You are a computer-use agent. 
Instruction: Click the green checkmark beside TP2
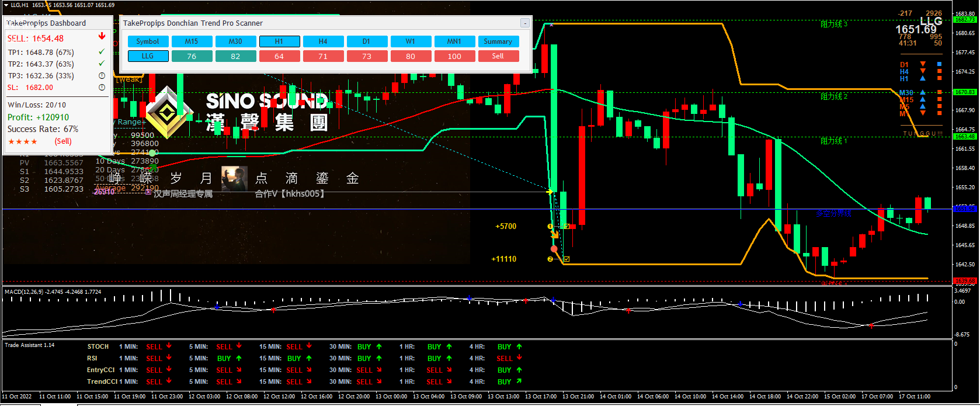pyautogui.click(x=102, y=63)
